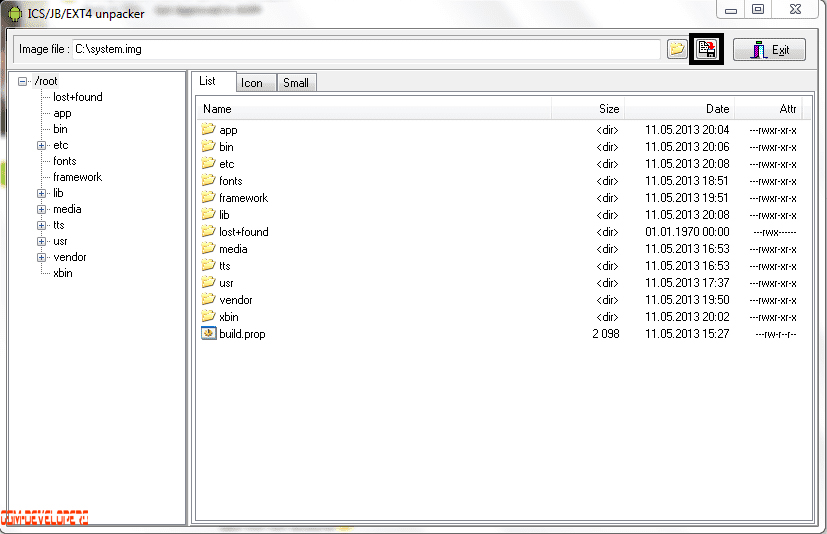Click the etc folder icon in list
This screenshot has height=534, width=827.
coord(208,163)
